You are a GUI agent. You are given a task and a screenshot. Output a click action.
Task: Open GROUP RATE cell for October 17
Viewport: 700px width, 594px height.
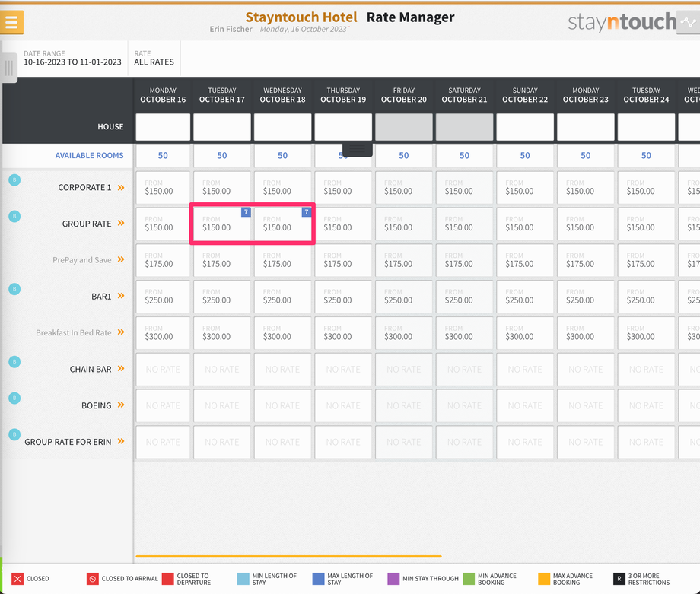pyautogui.click(x=222, y=223)
